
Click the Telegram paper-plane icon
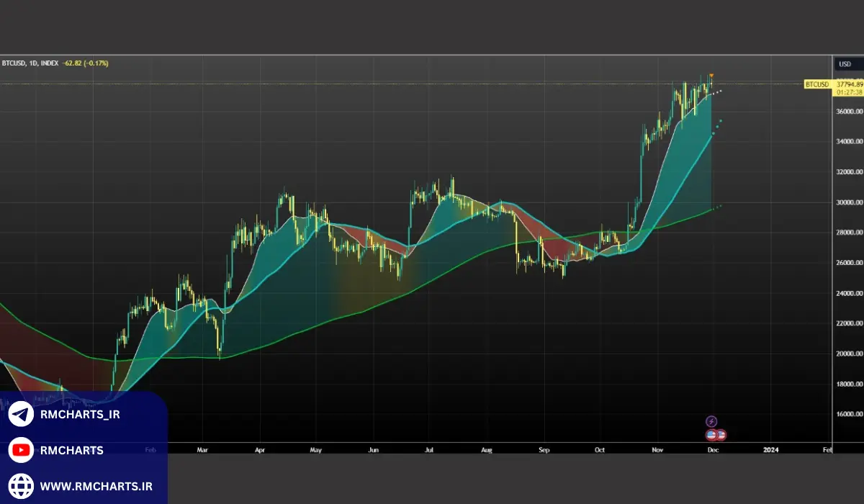point(21,415)
